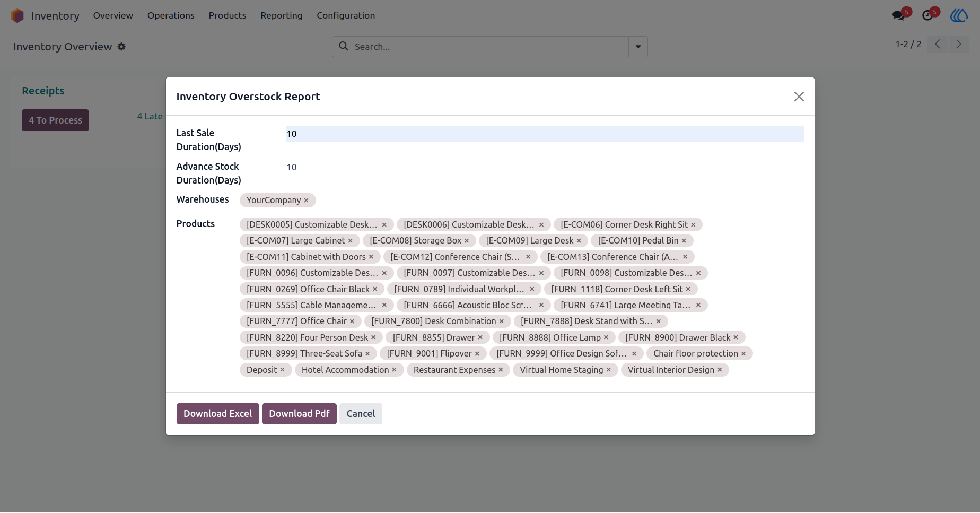Click the Restaurant Expenses tag
This screenshot has height=513, width=980.
click(458, 370)
